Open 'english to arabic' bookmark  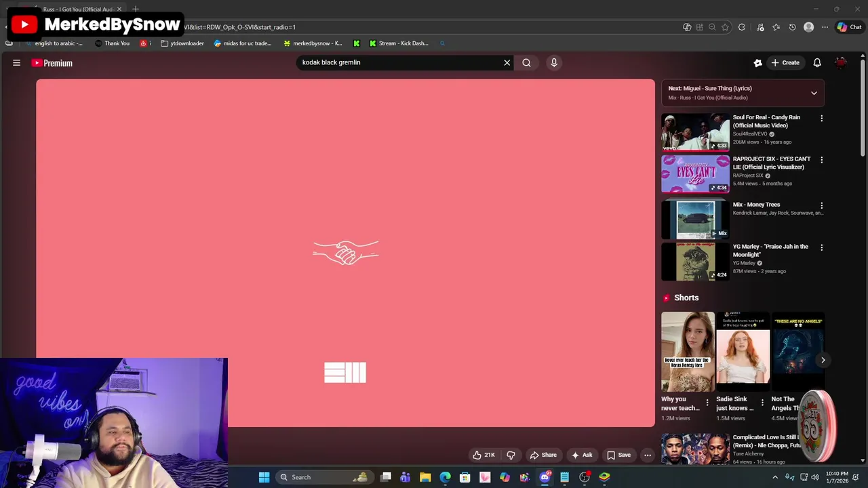54,43
